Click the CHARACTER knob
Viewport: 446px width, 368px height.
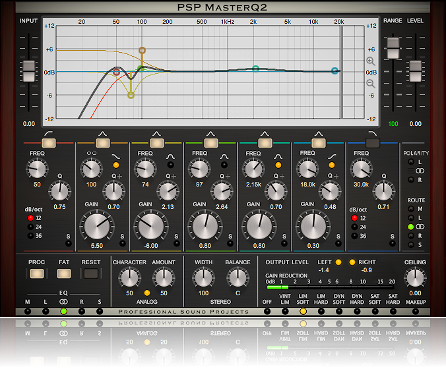tap(129, 278)
